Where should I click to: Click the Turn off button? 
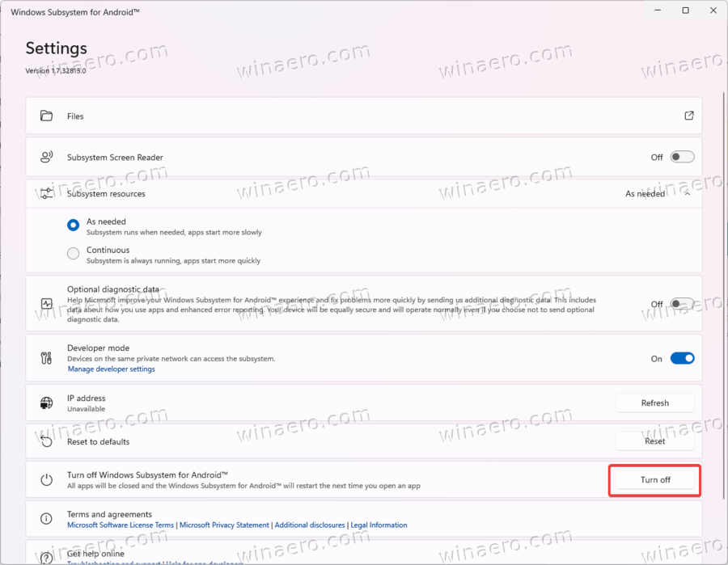[x=654, y=479]
